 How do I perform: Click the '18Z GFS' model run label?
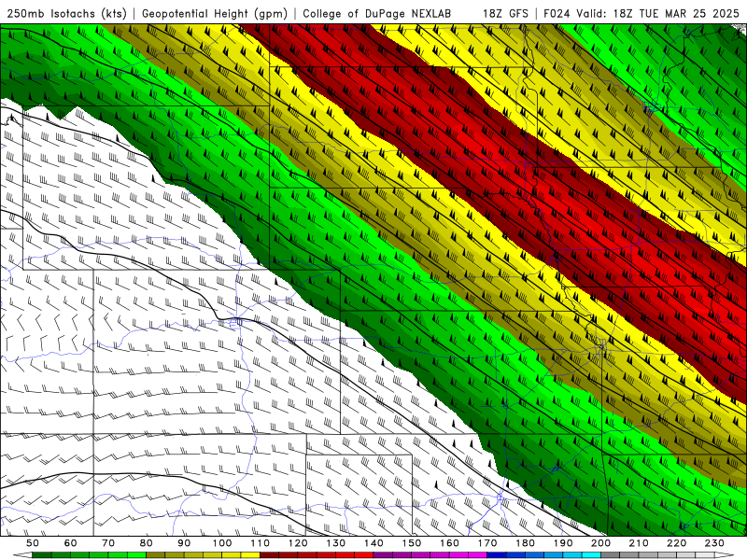pos(505,13)
